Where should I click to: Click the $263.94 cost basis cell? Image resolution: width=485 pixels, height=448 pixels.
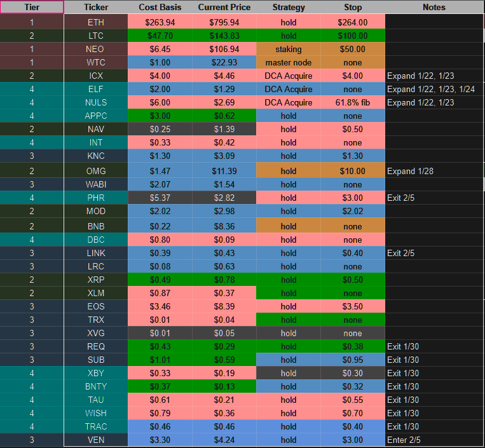(160, 22)
